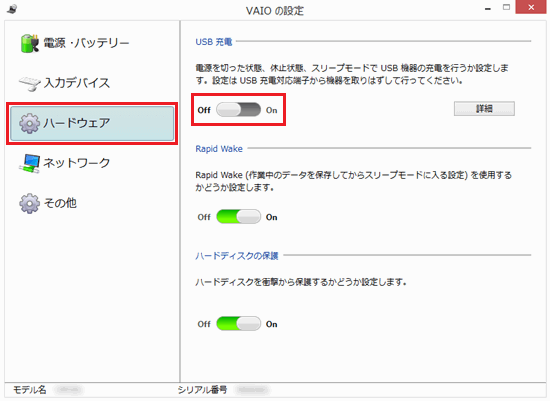The image size is (550, 401).
Task: Click the シリアル番号 label in status bar
Action: pyautogui.click(x=202, y=390)
